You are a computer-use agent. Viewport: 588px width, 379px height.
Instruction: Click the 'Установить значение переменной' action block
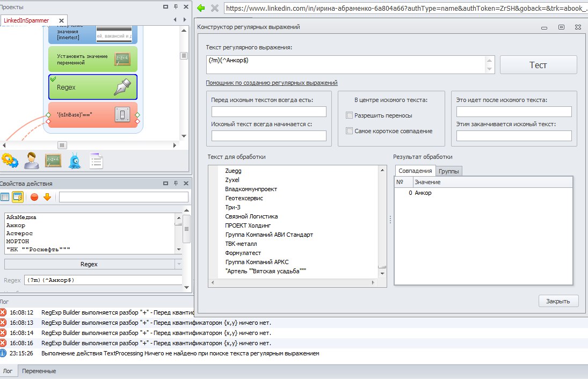92,59
